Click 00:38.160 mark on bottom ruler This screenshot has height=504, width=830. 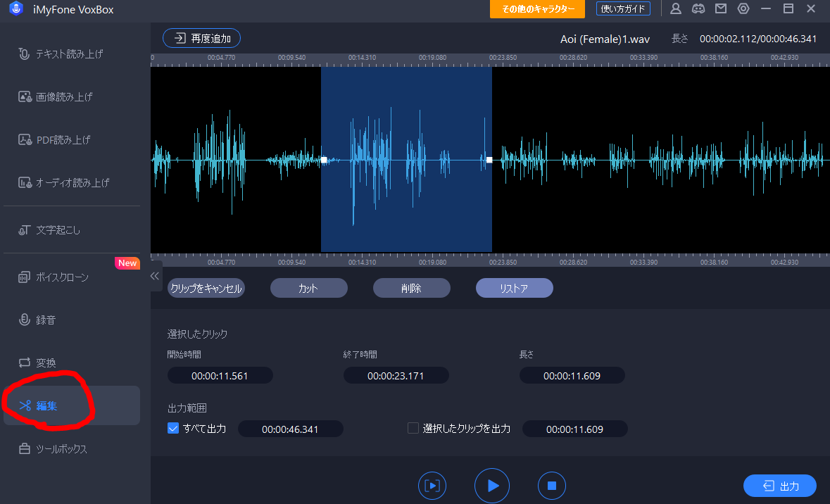714,262
